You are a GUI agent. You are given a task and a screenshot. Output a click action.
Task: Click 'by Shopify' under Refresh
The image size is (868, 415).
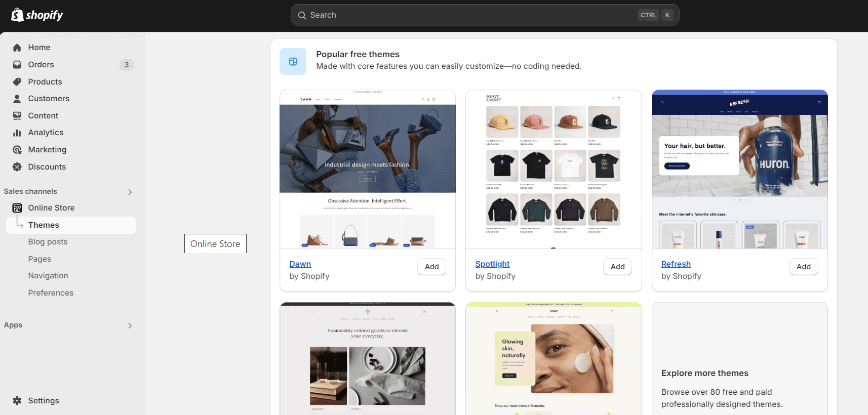(681, 276)
